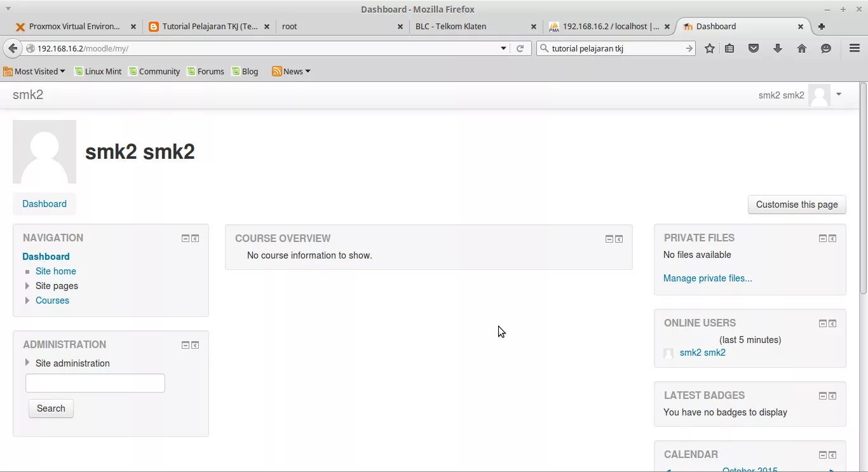
Task: Go to browser Home icon
Action: pyautogui.click(x=802, y=48)
